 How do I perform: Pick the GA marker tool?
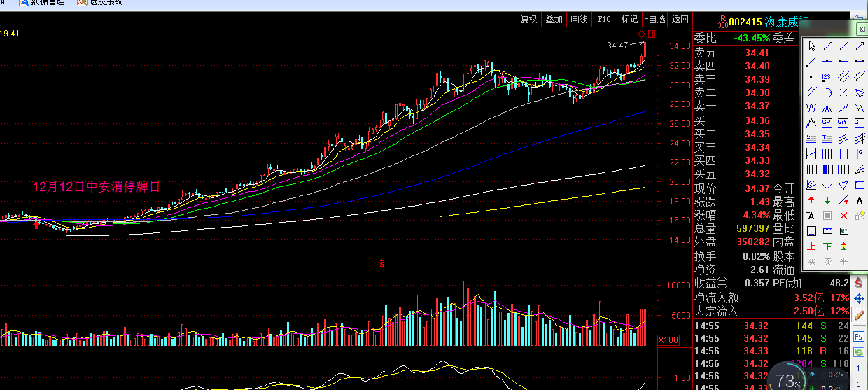843,122
